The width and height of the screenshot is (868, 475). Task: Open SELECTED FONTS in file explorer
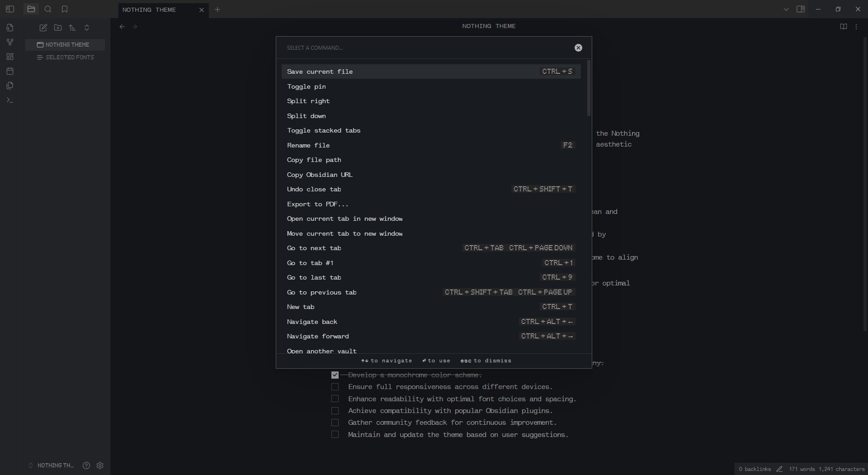pos(65,57)
